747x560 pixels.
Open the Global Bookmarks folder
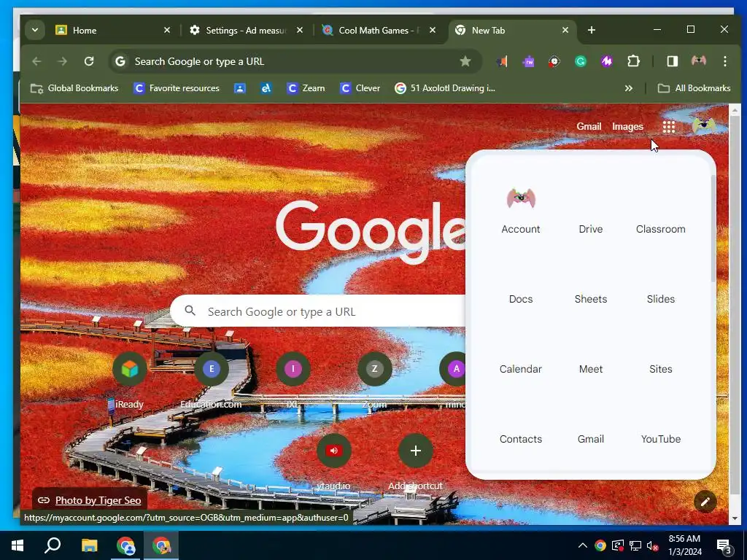[x=74, y=88]
